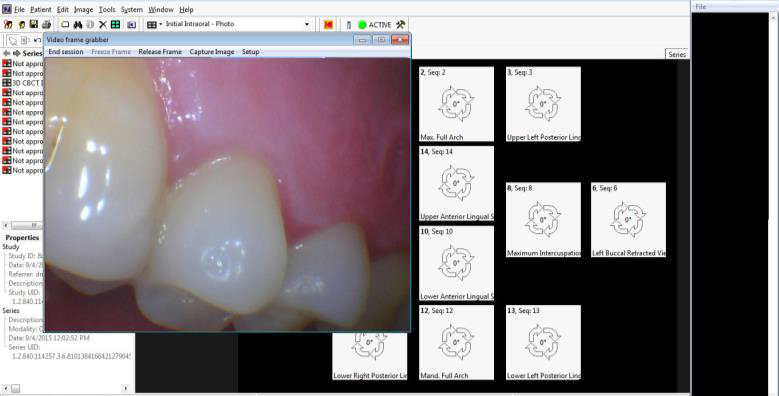Click the green grid layout icon
This screenshot has height=396, width=779.
click(115, 24)
